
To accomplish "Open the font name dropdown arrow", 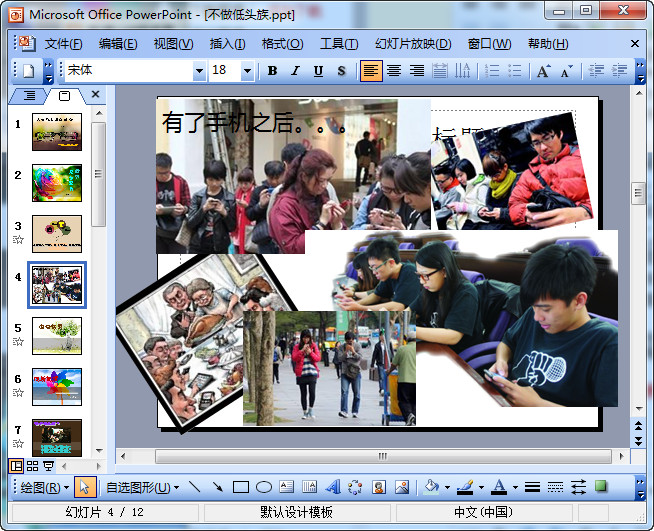I will click(x=200, y=70).
